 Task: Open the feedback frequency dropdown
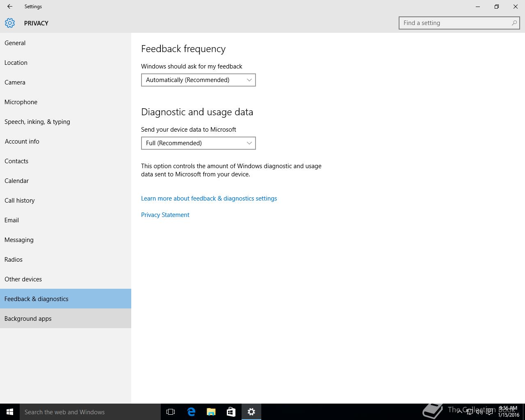point(199,80)
